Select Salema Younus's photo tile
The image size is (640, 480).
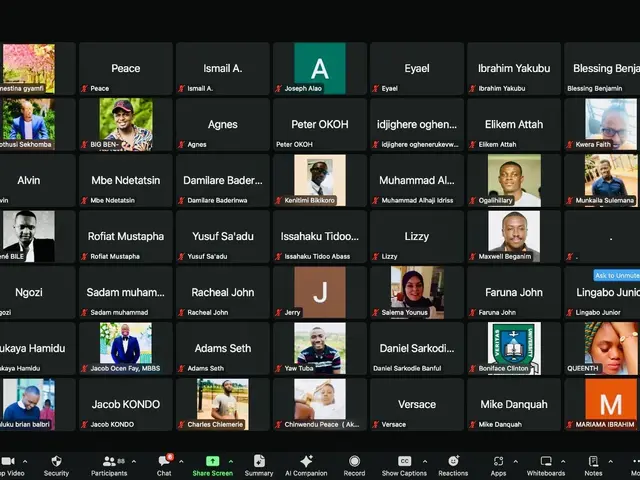[417, 292]
